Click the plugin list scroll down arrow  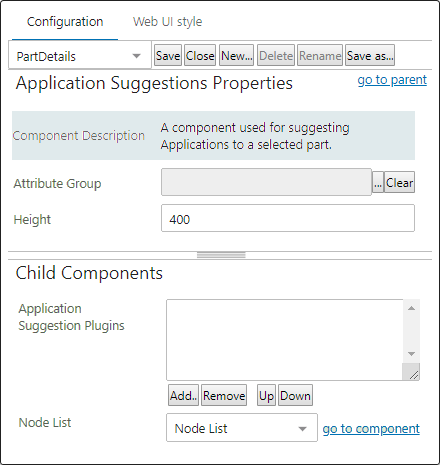[x=411, y=354]
